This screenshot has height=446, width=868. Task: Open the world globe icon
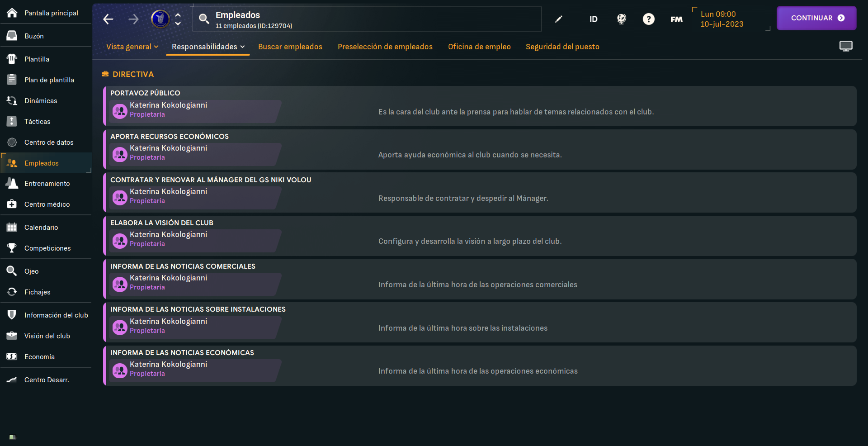tap(622, 19)
